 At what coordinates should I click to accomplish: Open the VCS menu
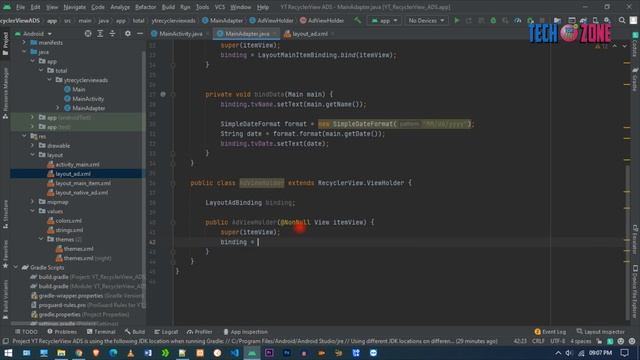[220, 7]
